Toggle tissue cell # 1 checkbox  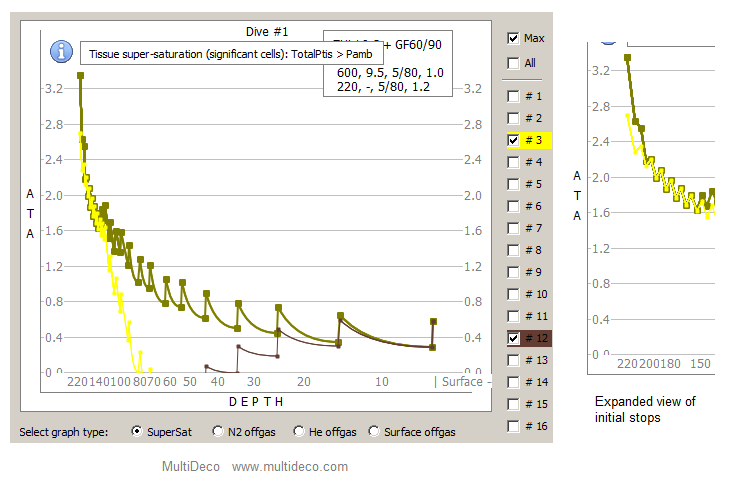(x=513, y=96)
